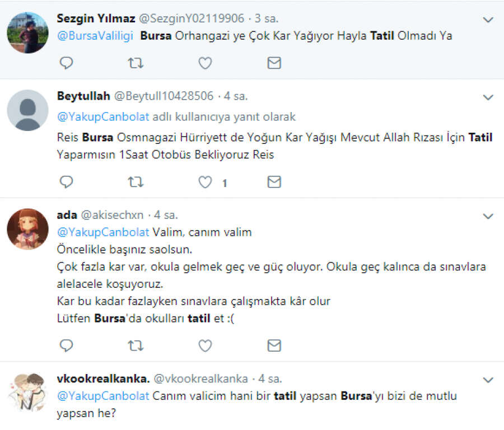Send ada's tweet via envelope icon
The height and width of the screenshot is (430, 504).
(x=274, y=345)
